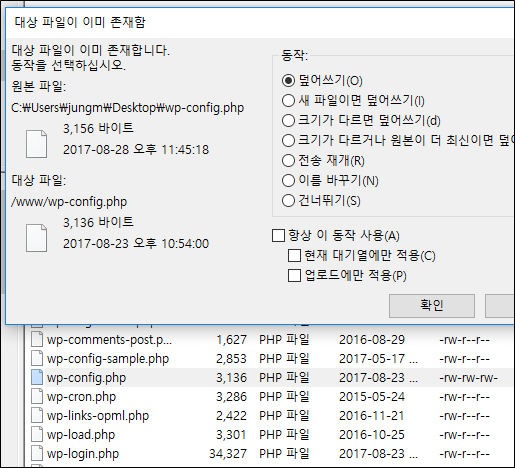Image resolution: width=515 pixels, height=468 pixels.
Task: Select wp-load.php file name in list
Action: 81,435
